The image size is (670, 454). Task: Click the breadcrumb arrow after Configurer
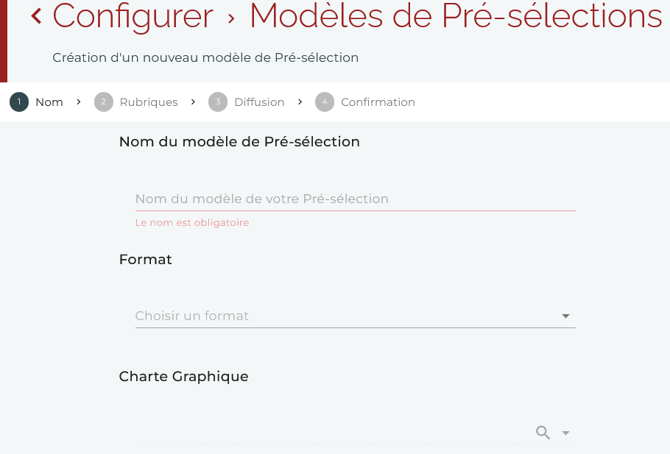[x=231, y=18]
